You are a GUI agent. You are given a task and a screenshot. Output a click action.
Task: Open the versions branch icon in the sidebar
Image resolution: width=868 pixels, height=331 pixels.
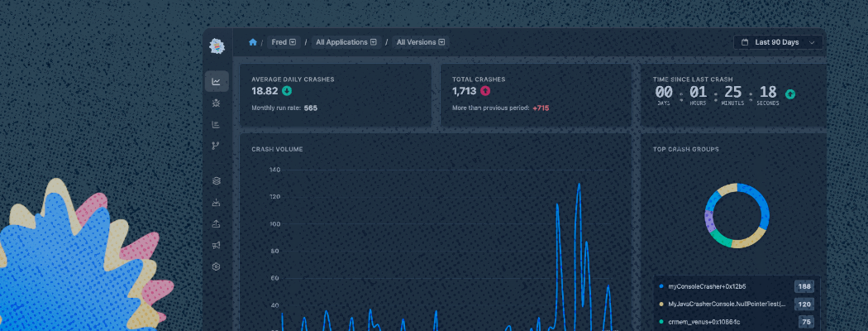click(x=217, y=146)
